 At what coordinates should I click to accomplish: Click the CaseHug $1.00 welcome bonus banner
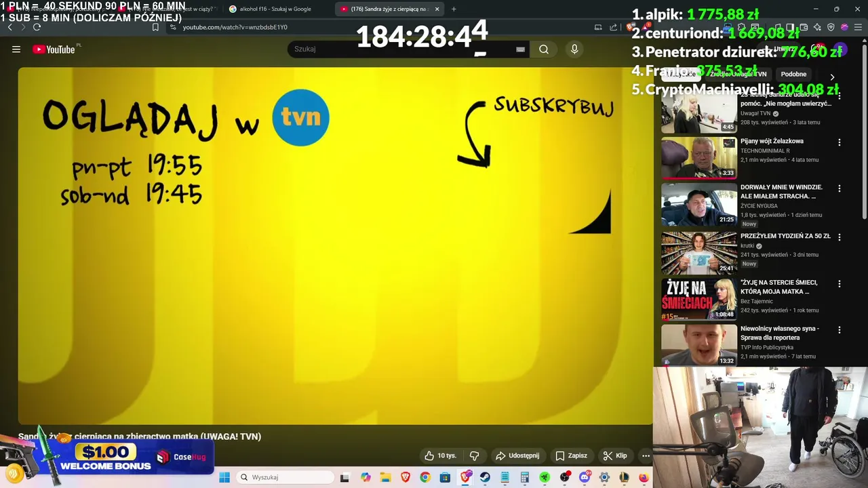(107, 457)
